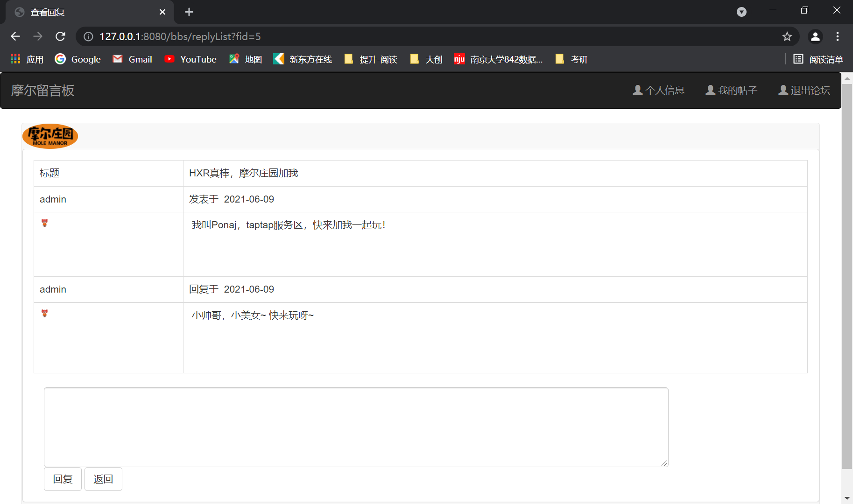Click the page vertical scrollbar
This screenshot has height=504, width=853.
(847, 277)
